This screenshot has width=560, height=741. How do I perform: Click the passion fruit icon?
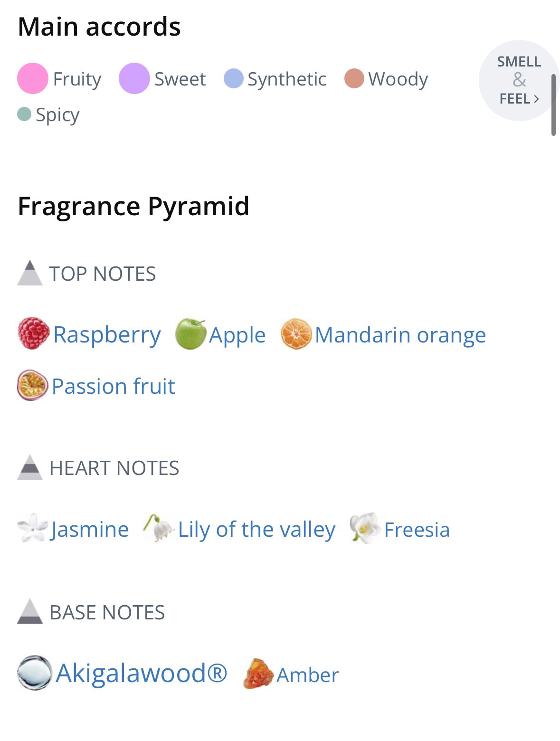point(32,385)
